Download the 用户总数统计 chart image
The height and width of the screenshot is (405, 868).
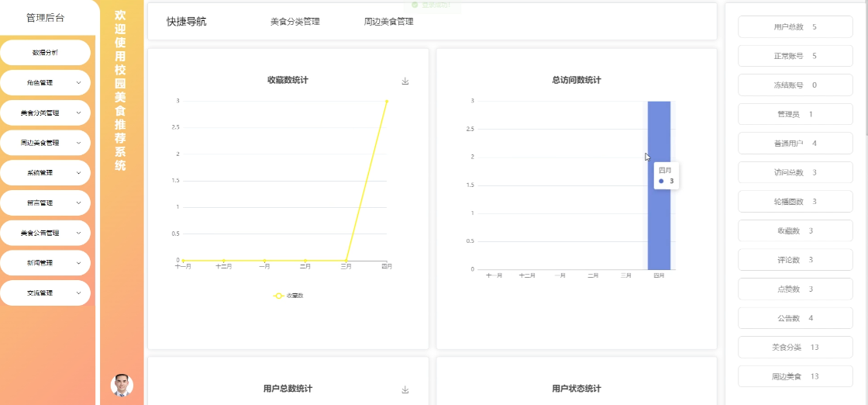coord(405,390)
